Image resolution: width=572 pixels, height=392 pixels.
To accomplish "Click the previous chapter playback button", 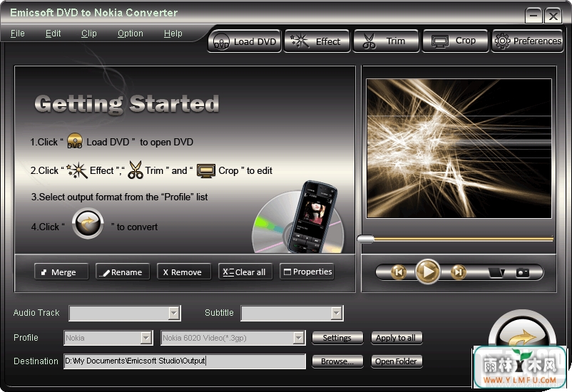I will point(399,272).
